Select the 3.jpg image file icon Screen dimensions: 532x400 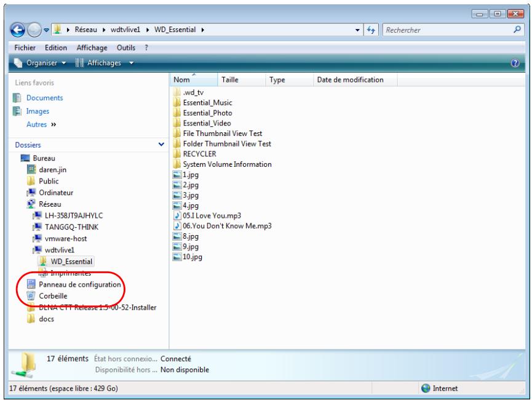[177, 195]
